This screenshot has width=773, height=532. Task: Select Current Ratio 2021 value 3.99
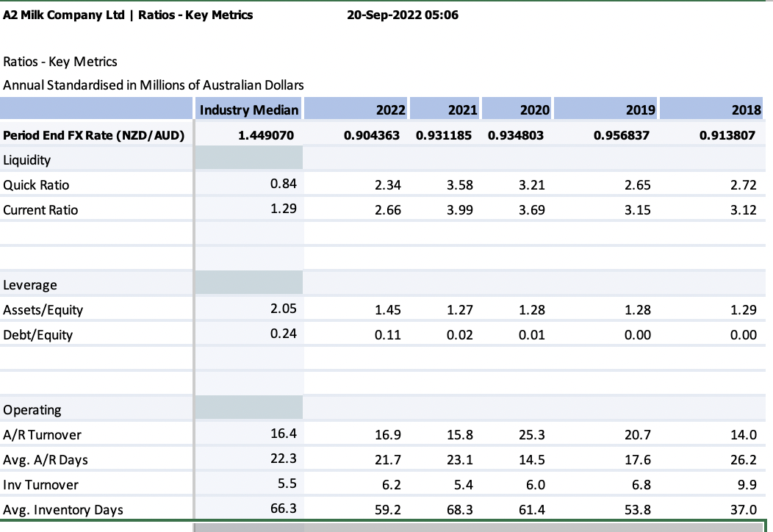460,210
